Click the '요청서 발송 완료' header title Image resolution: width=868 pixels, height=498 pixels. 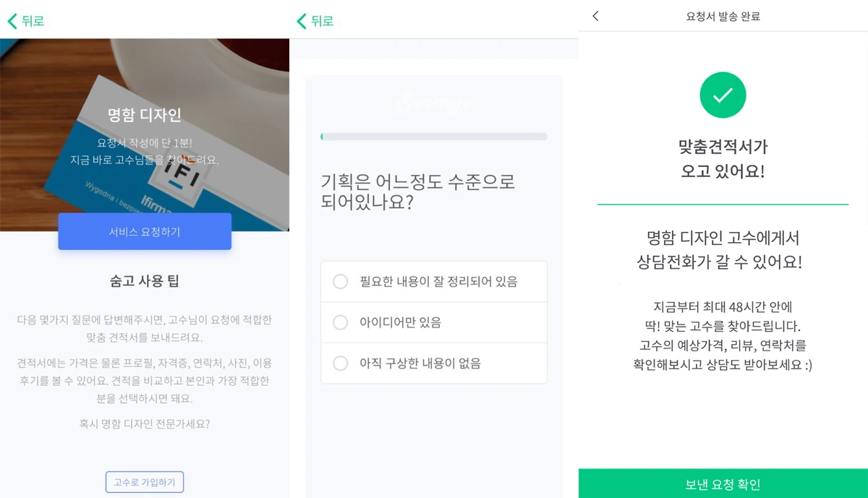coord(723,16)
